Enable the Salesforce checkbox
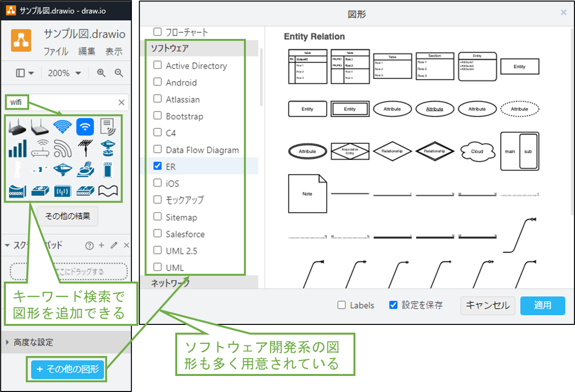 [x=157, y=233]
